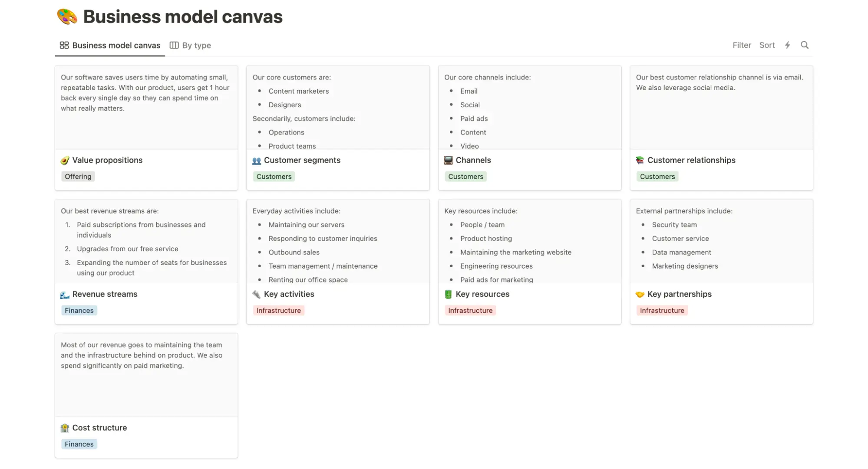The width and height of the screenshot is (868, 469).
Task: Click the people icon on Customer segments
Action: pos(256,160)
